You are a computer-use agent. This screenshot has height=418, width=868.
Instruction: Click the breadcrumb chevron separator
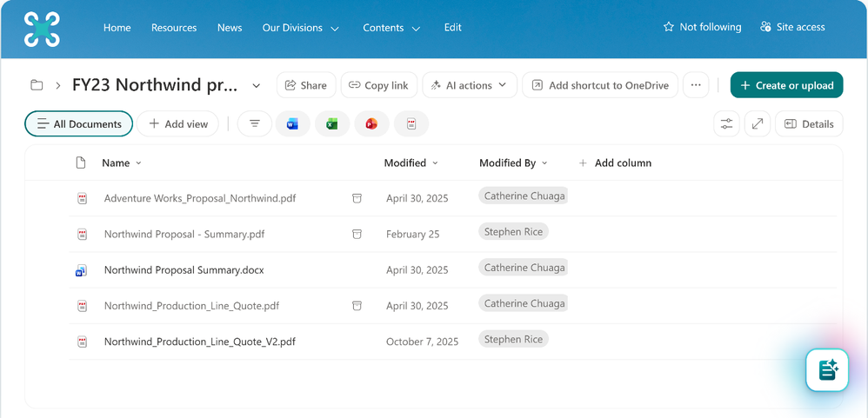[57, 86]
